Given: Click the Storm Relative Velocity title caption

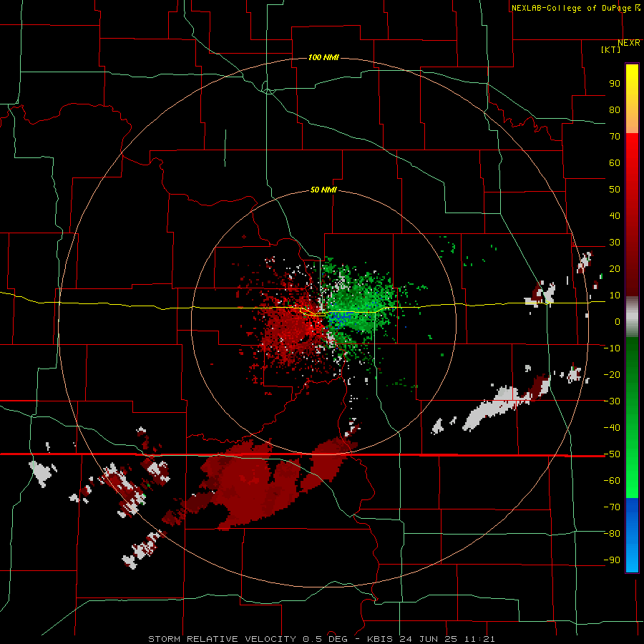Looking at the screenshot, I should point(321,639).
